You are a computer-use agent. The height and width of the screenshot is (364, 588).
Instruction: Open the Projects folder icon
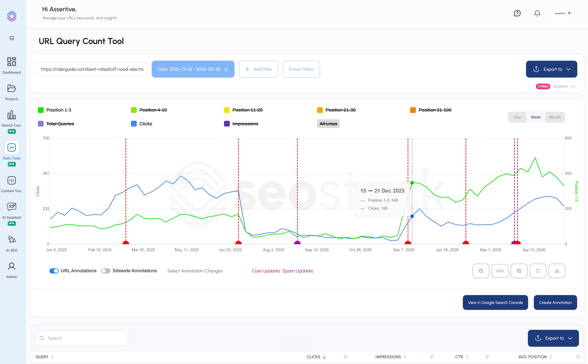12,88
